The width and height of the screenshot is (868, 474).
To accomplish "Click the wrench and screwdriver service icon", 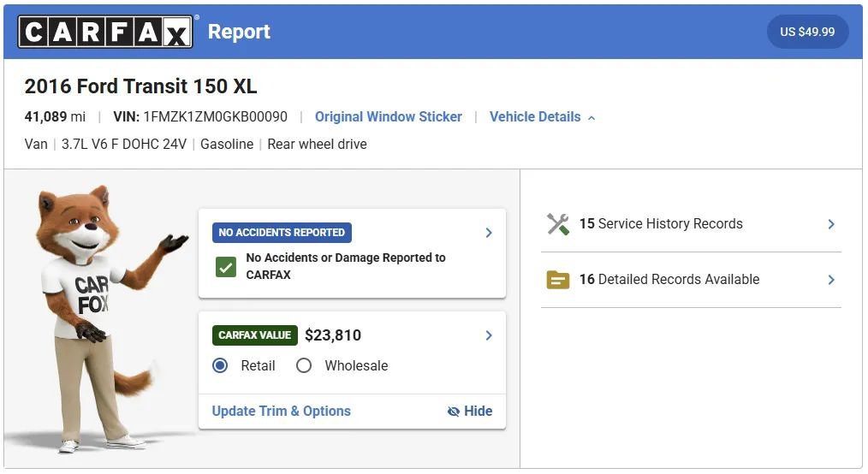I will pyautogui.click(x=558, y=224).
